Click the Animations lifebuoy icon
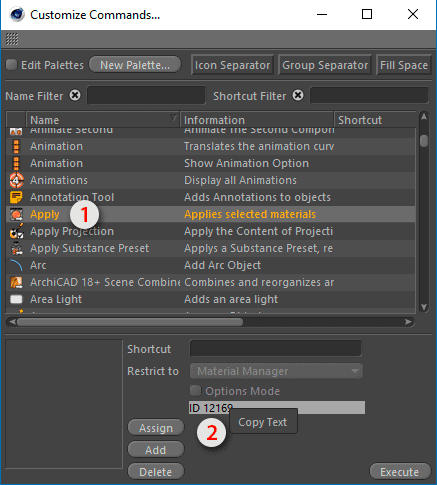This screenshot has height=485, width=437. (16, 180)
